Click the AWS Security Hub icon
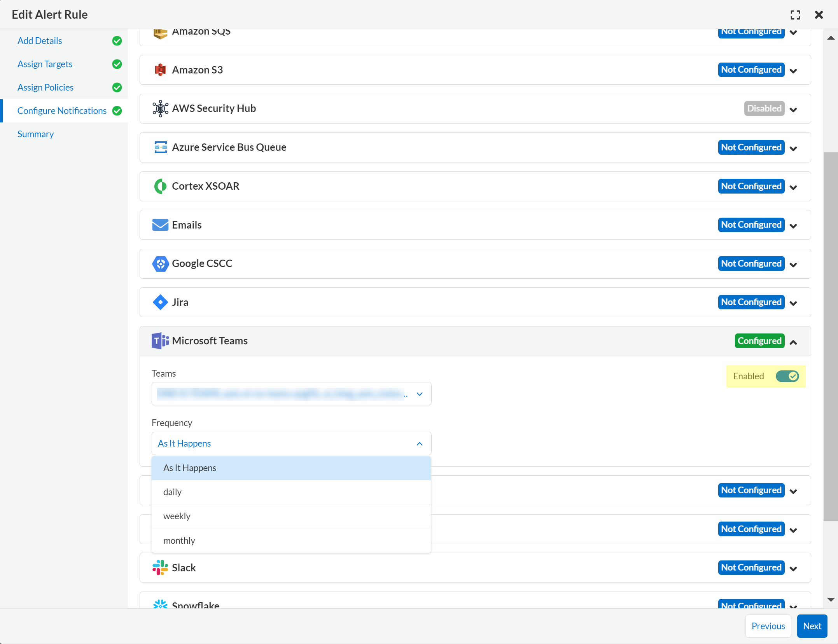 click(x=160, y=108)
